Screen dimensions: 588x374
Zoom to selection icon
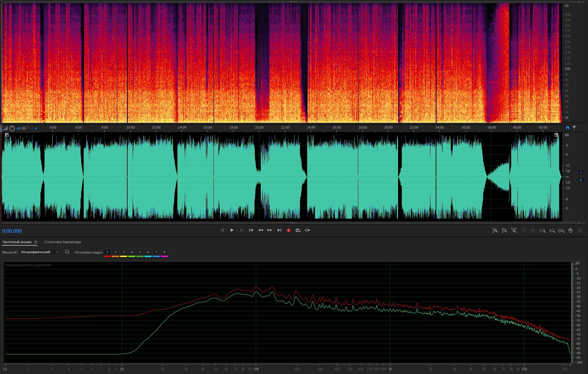[561, 231]
